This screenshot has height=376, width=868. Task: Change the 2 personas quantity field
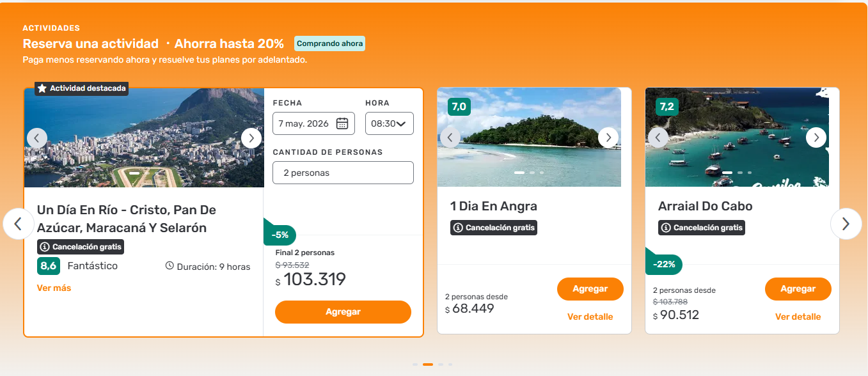[343, 173]
